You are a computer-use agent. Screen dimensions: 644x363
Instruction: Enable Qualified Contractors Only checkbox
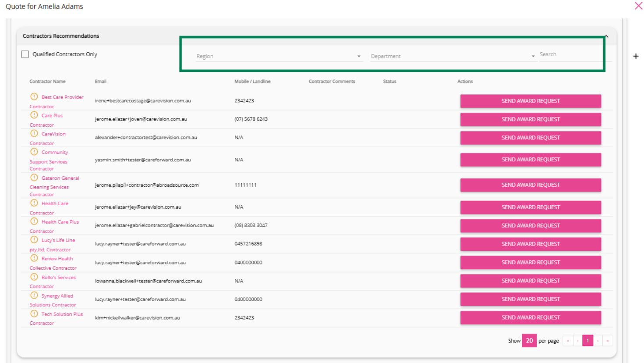point(25,54)
